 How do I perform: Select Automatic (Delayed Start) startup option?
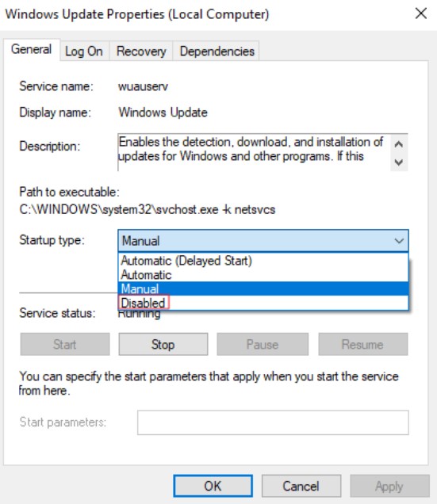(x=263, y=261)
